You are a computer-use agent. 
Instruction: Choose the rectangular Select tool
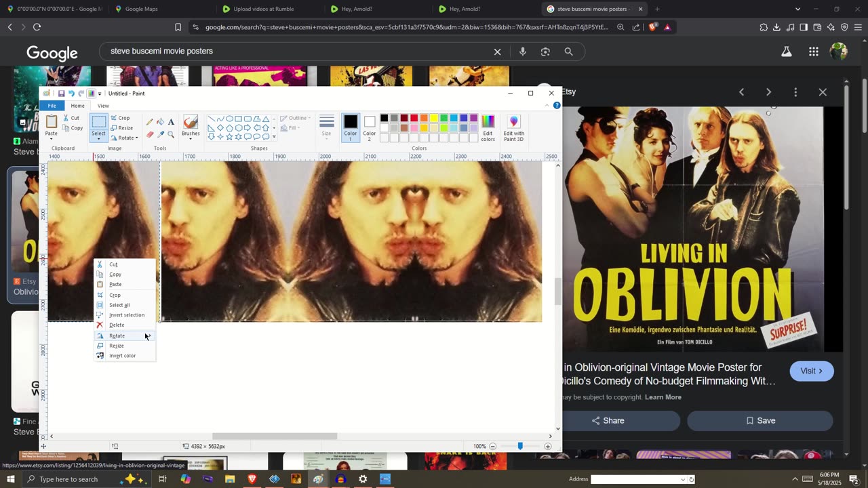pyautogui.click(x=99, y=122)
